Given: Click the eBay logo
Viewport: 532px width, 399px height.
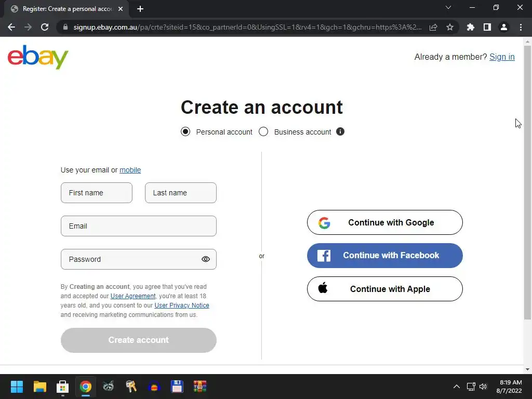Looking at the screenshot, I should click(x=38, y=57).
